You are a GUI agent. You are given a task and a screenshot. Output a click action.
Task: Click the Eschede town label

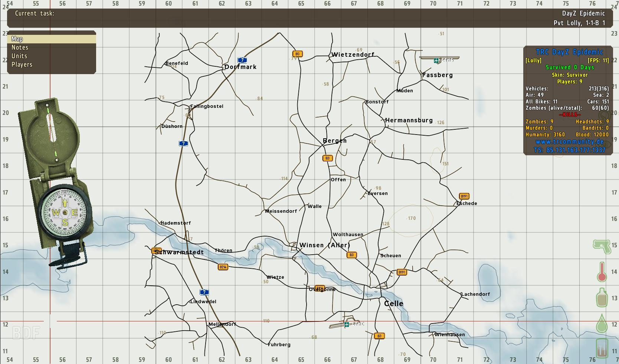[x=467, y=203]
